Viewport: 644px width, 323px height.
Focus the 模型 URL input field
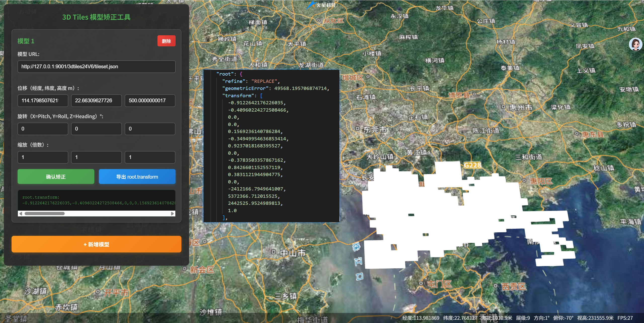click(x=96, y=67)
